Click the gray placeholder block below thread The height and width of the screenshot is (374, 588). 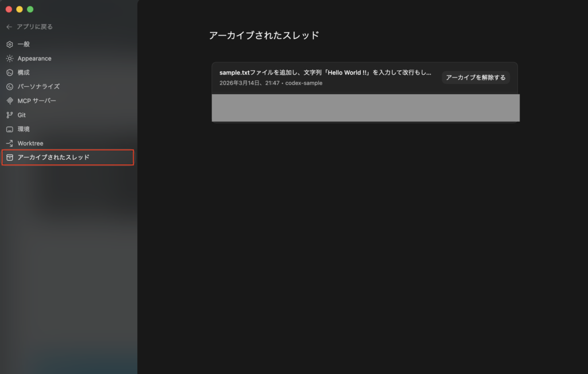365,108
